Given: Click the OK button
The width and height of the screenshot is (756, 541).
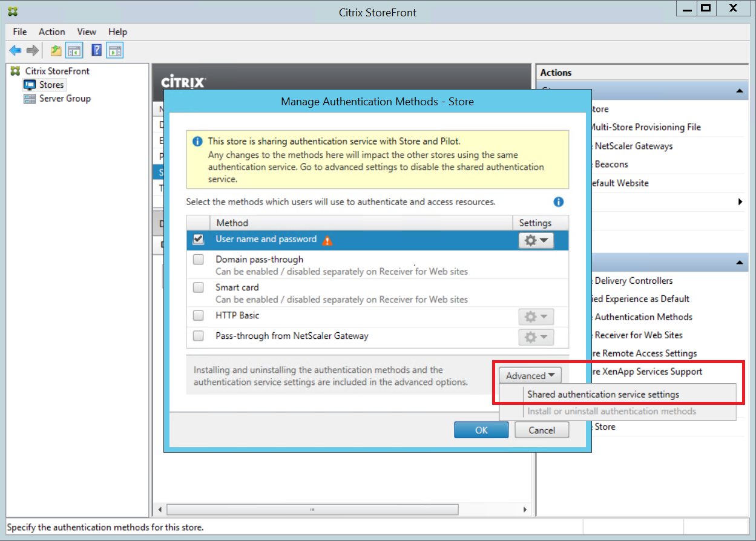Looking at the screenshot, I should click(x=481, y=430).
